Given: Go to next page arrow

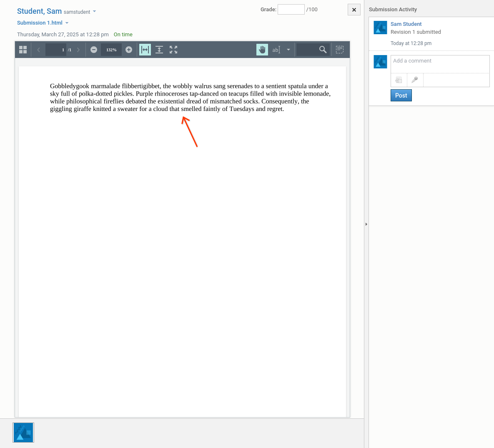Looking at the screenshot, I should pyautogui.click(x=78, y=50).
